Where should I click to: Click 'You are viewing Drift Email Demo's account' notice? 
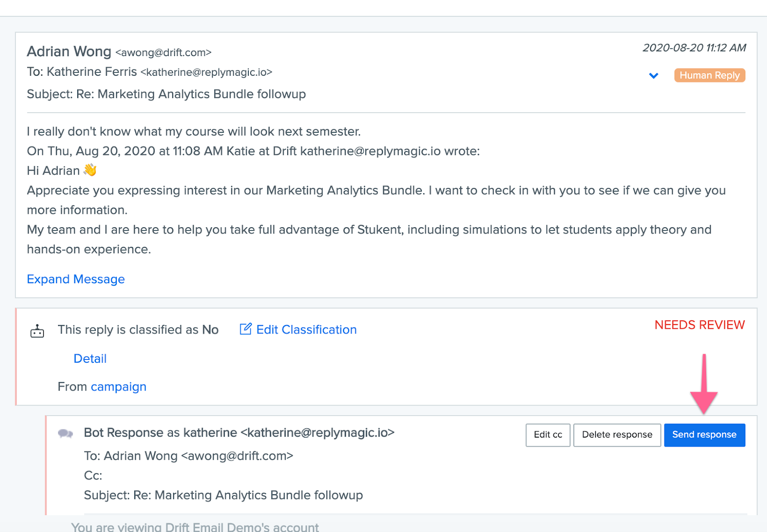[195, 527]
